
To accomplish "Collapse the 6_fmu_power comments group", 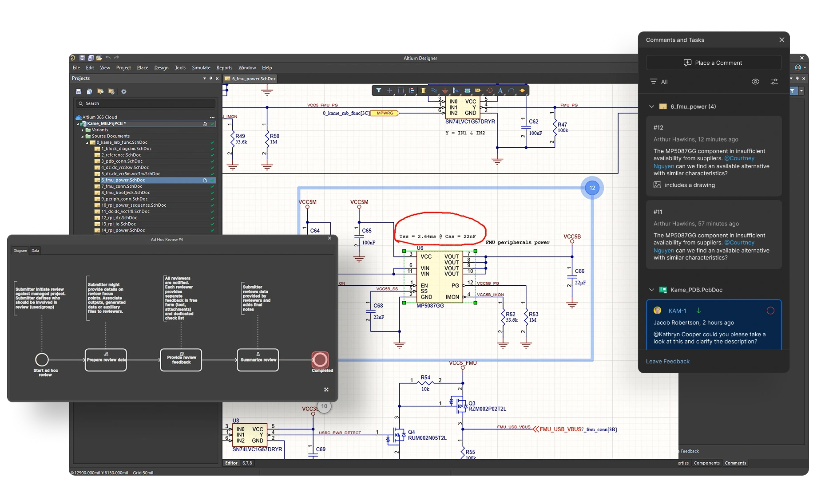I will pyautogui.click(x=651, y=106).
